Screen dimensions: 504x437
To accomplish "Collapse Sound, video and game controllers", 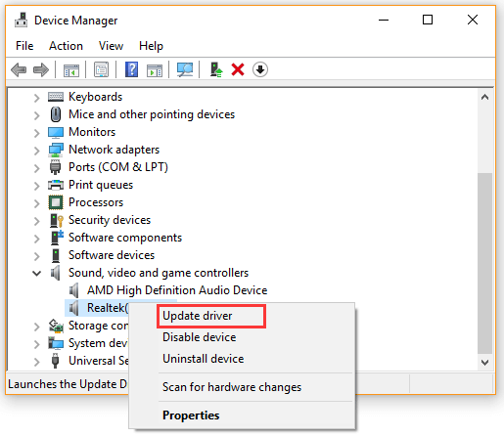I will click(36, 273).
